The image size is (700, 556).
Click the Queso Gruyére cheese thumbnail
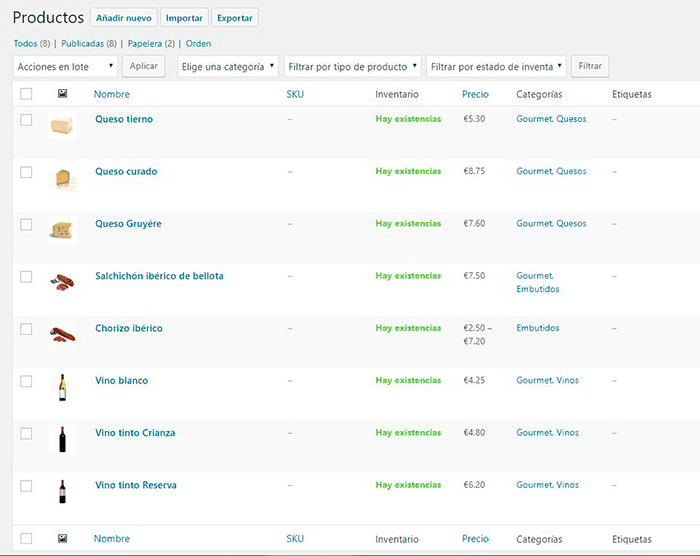tap(62, 230)
